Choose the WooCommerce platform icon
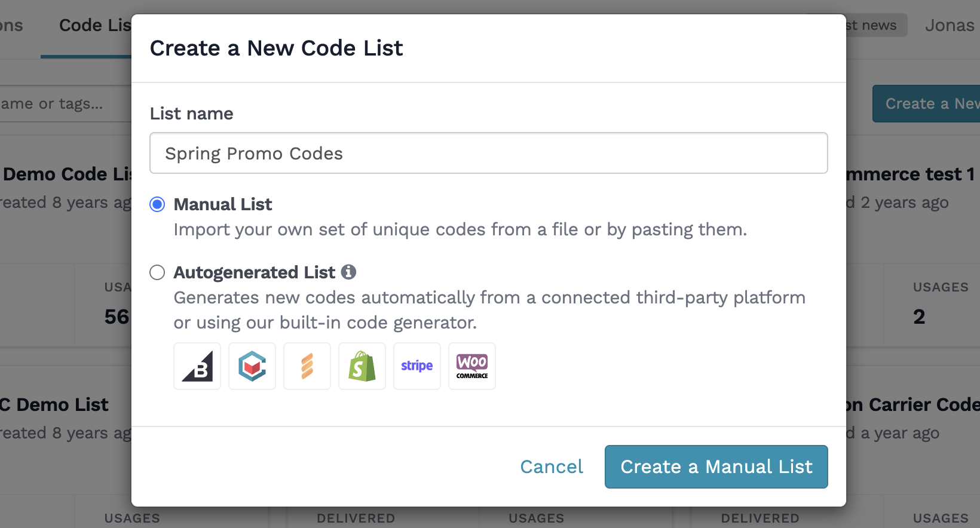 point(472,366)
